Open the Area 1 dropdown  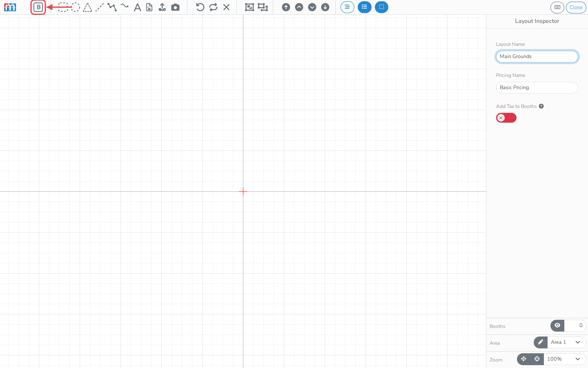coord(566,342)
